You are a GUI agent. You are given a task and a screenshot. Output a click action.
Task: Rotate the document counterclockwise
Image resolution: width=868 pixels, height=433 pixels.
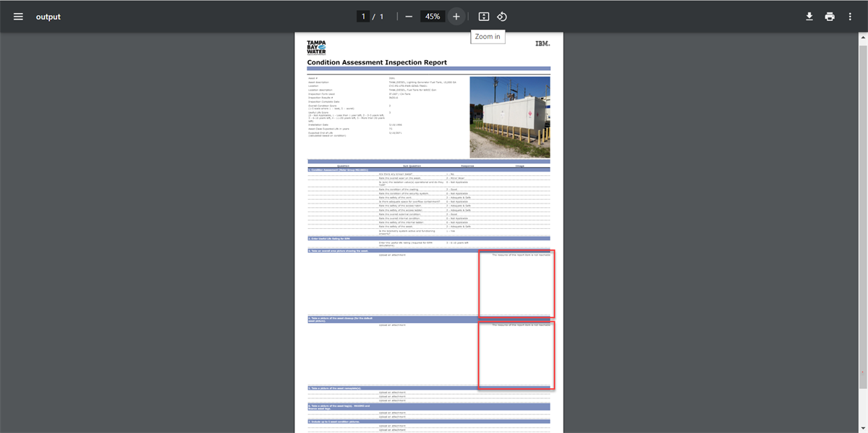click(x=502, y=17)
